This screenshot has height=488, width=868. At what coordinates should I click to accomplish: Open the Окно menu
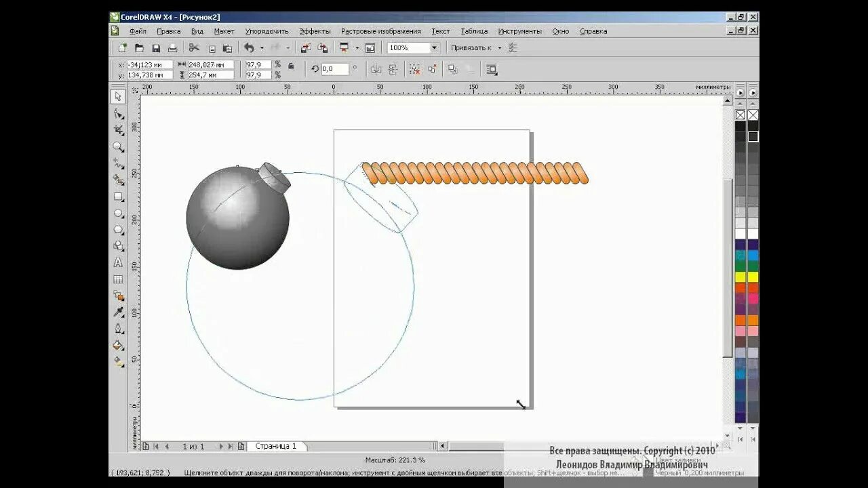click(560, 31)
